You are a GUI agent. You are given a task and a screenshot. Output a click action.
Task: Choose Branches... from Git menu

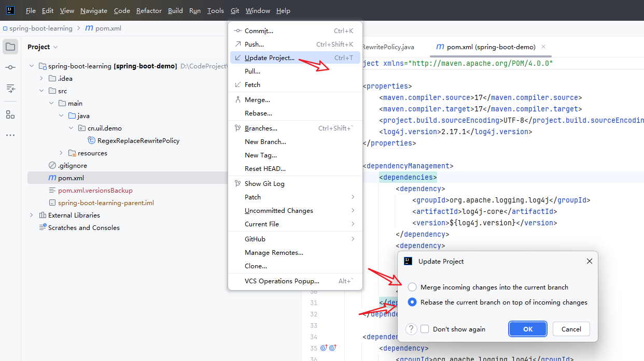click(295, 128)
